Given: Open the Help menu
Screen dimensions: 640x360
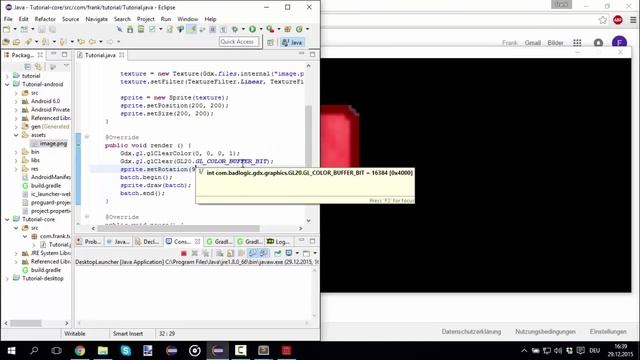Looking at the screenshot, I should pyautogui.click(x=210, y=19).
